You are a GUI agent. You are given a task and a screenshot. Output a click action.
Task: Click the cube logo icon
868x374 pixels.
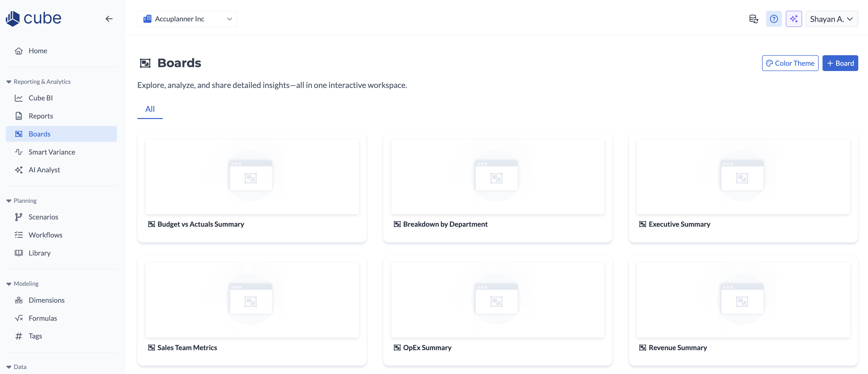[13, 18]
